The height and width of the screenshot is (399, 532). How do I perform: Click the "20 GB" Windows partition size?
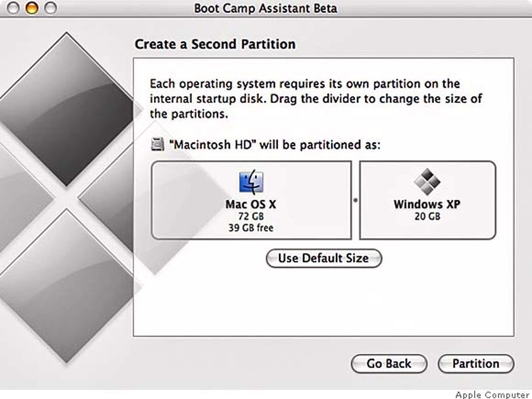click(427, 216)
